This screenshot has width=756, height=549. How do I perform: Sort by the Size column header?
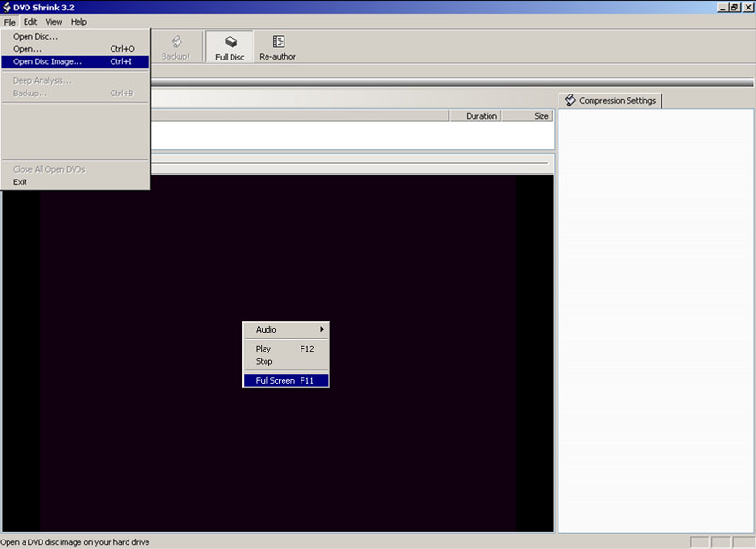pyautogui.click(x=527, y=115)
